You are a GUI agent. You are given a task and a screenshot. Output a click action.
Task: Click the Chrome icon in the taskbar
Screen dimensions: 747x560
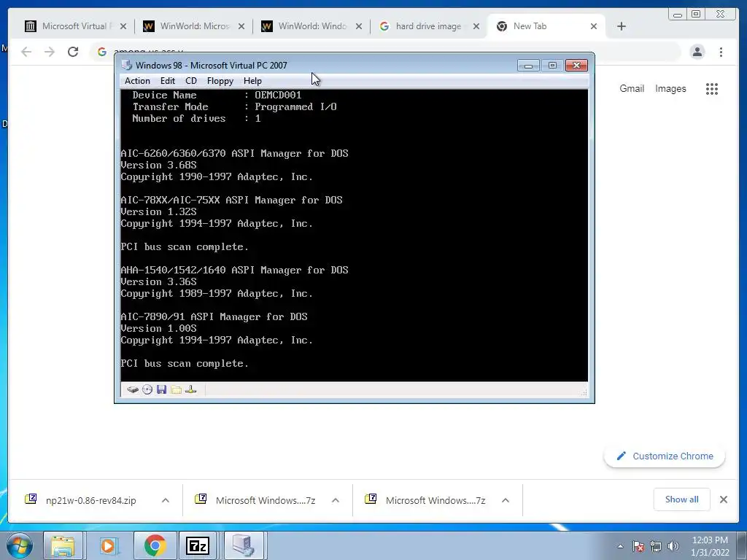155,545
